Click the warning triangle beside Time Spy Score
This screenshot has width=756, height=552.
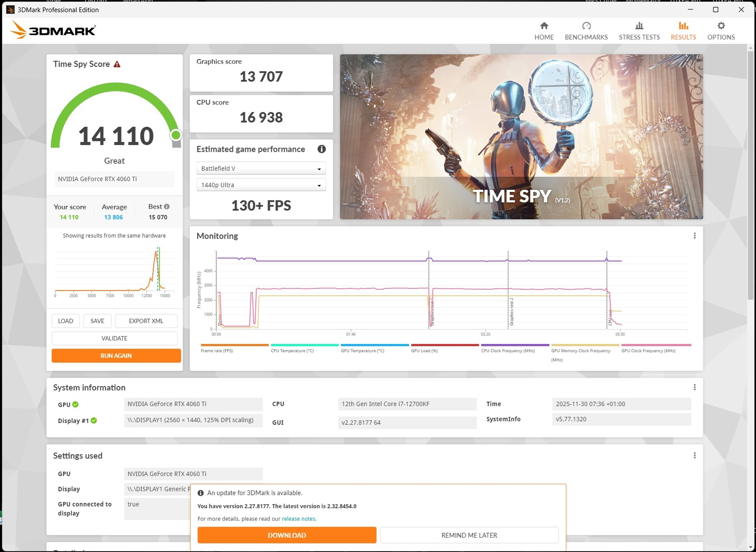(117, 64)
